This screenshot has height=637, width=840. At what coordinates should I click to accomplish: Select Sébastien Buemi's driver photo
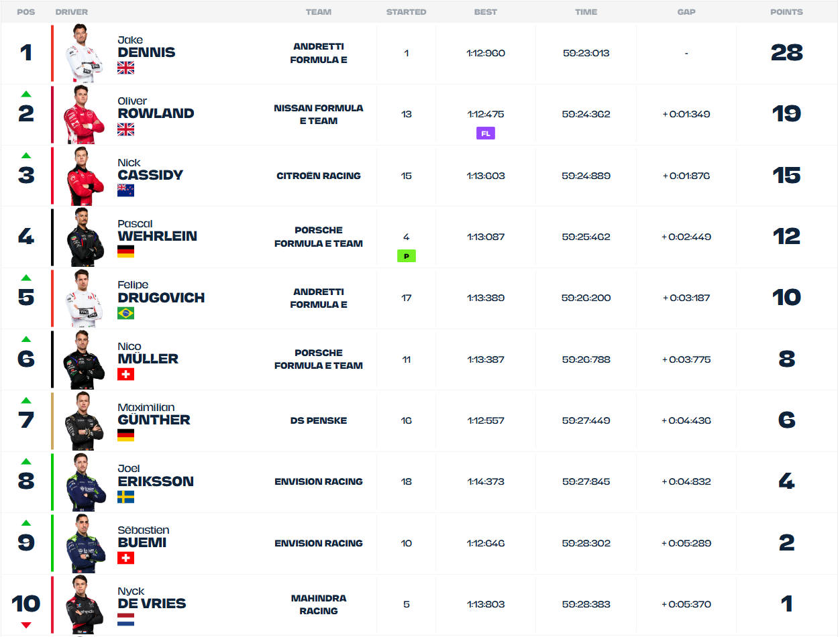[85, 544]
